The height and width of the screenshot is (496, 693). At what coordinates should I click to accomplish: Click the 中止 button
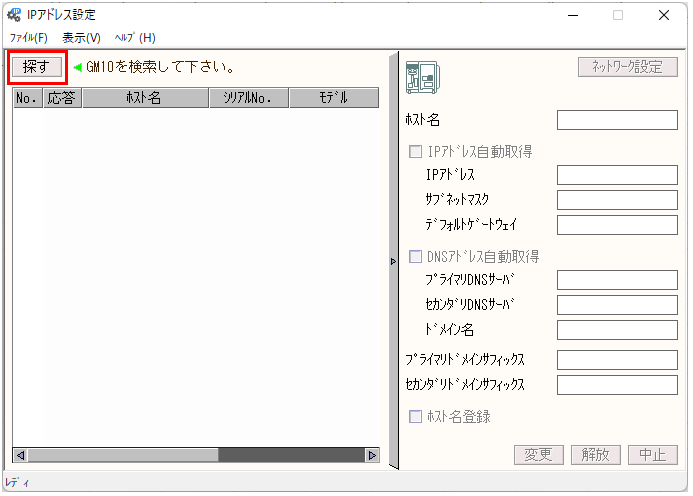(x=653, y=454)
